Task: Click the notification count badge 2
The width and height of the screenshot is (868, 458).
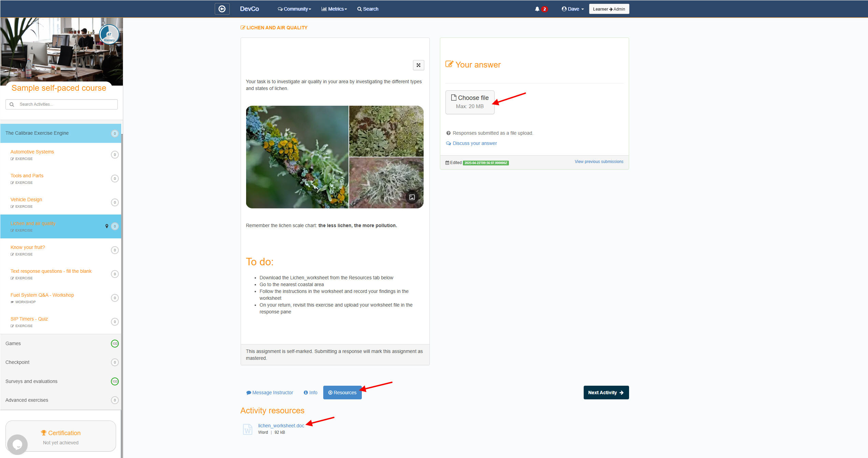Action: tap(544, 9)
